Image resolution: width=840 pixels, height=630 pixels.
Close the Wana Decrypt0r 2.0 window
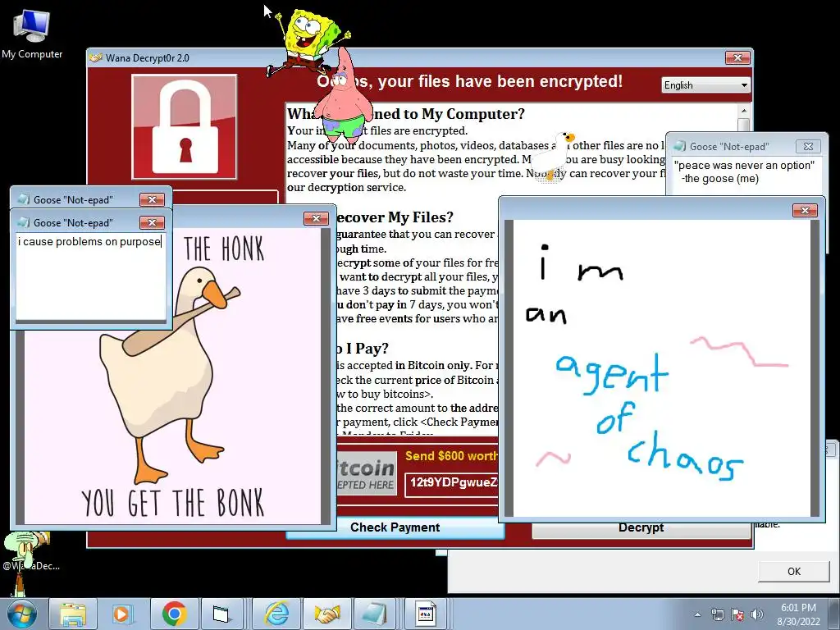pos(737,58)
